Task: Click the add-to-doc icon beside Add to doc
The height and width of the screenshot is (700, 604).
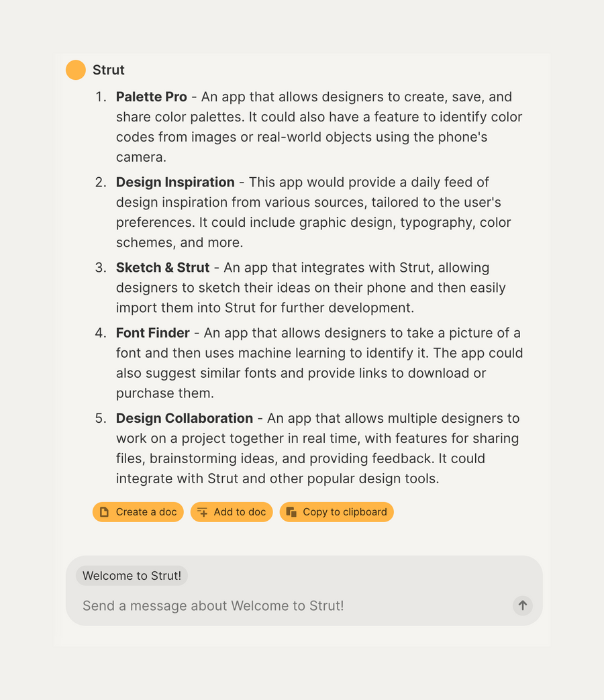Action: pos(201,511)
